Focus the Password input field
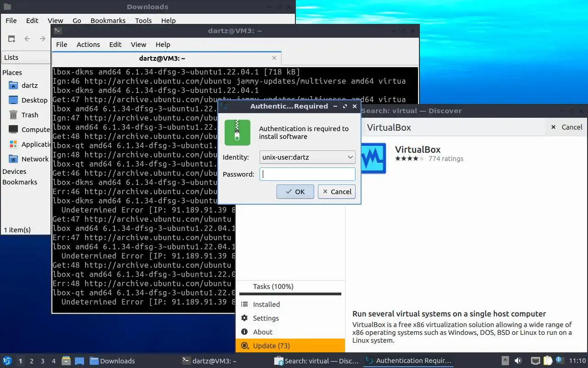 (x=307, y=174)
